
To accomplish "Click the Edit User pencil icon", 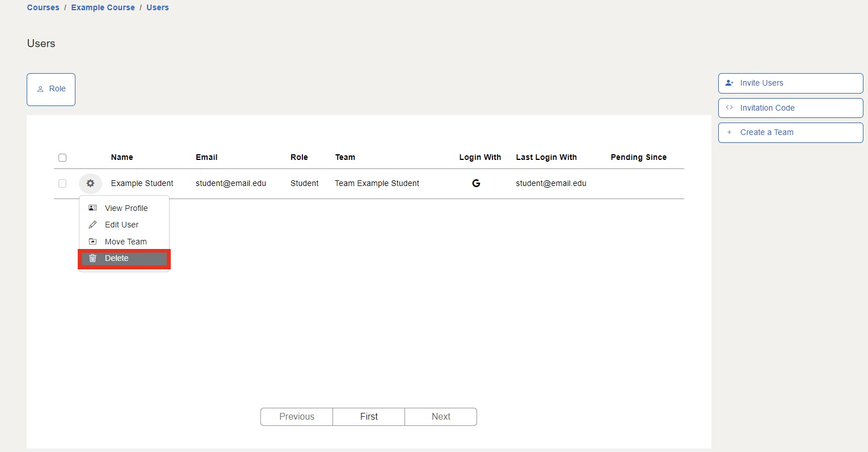I will [93, 225].
